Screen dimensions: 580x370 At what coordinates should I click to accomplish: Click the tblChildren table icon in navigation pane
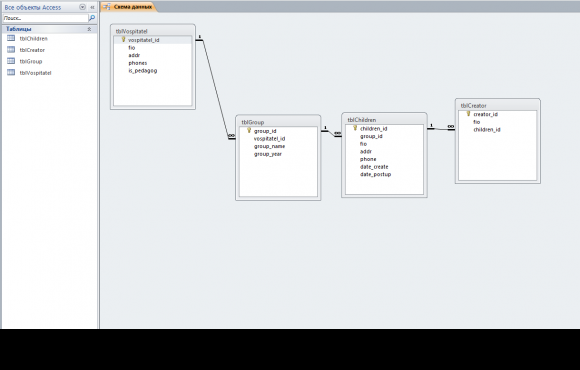11,38
